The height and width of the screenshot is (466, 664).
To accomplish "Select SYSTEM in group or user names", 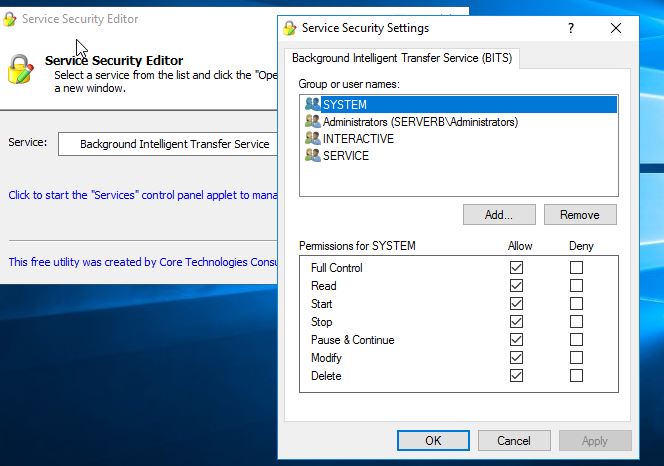I will point(460,105).
